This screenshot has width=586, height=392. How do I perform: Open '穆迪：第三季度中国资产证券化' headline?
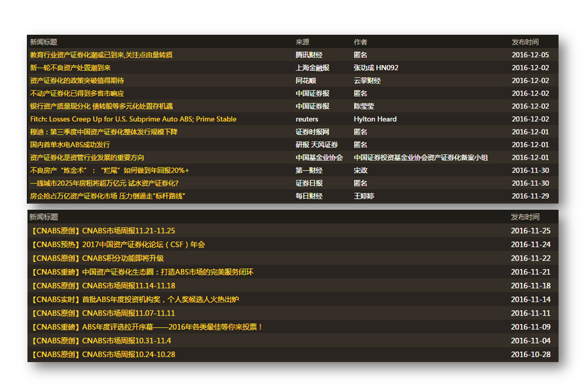tap(104, 132)
